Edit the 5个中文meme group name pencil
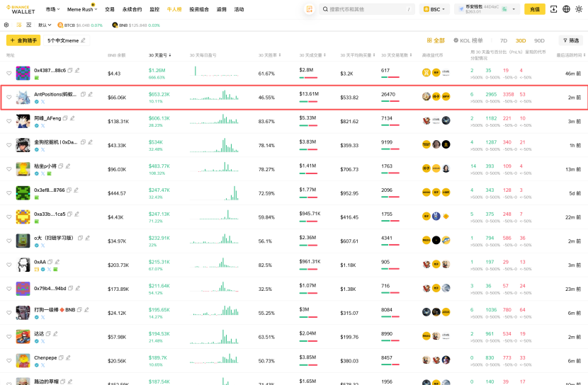This screenshot has width=588, height=385. pyautogui.click(x=84, y=40)
